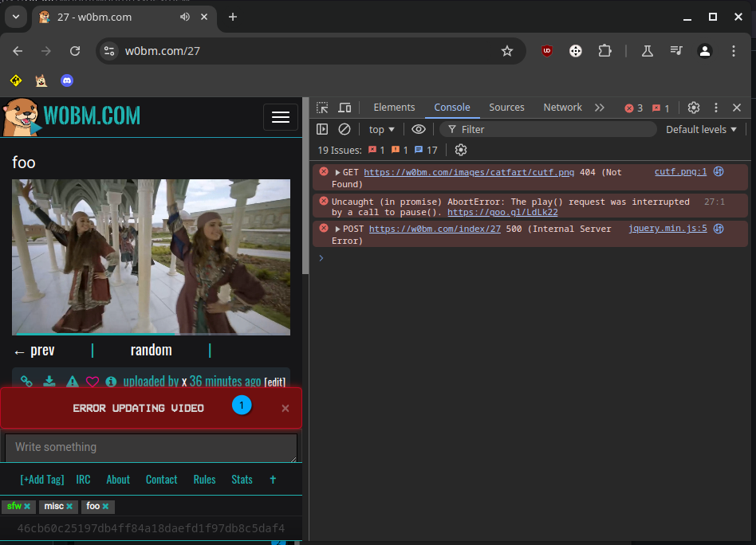Show more DevTools tabs chevron

click(600, 108)
